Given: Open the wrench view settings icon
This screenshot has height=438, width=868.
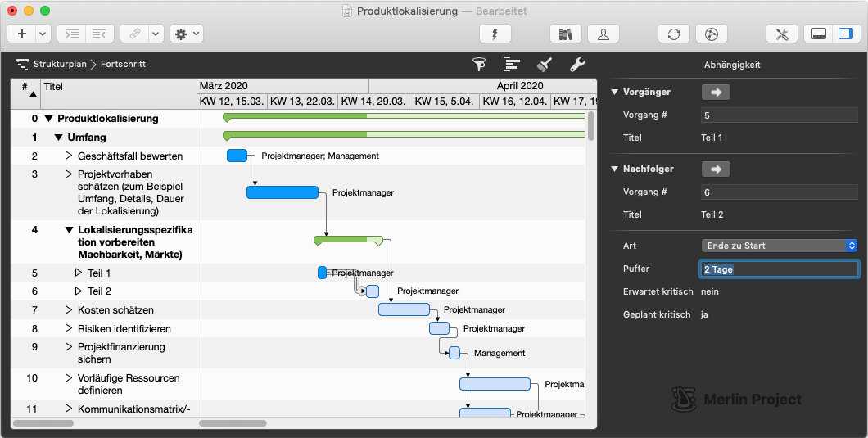Looking at the screenshot, I should (576, 65).
